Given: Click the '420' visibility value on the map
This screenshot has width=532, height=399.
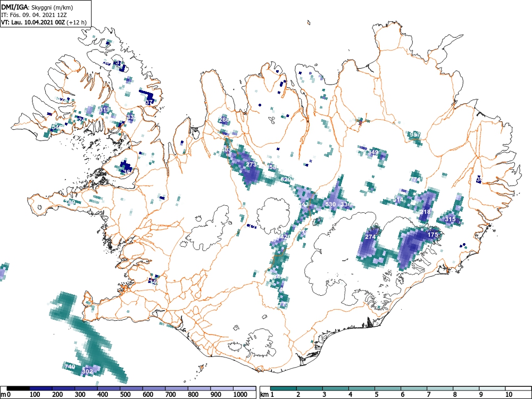Looking at the screenshot, I should tap(286, 237).
